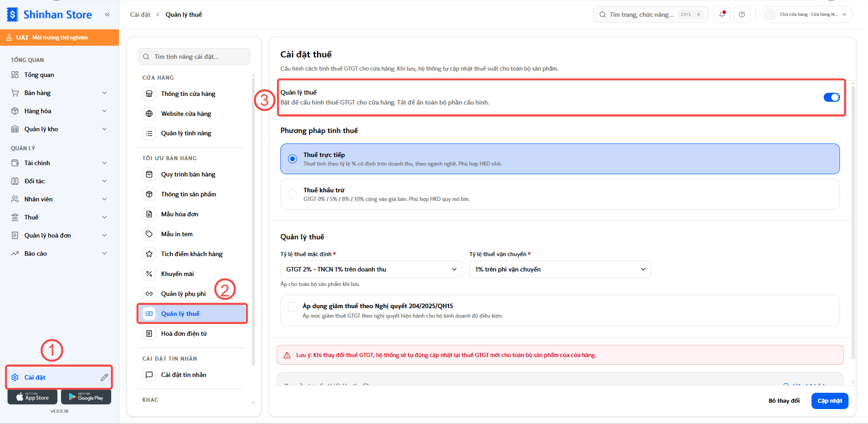This screenshot has height=424, width=868.
Task: Expand the Bán hàng sidebar menu
Action: 59,93
